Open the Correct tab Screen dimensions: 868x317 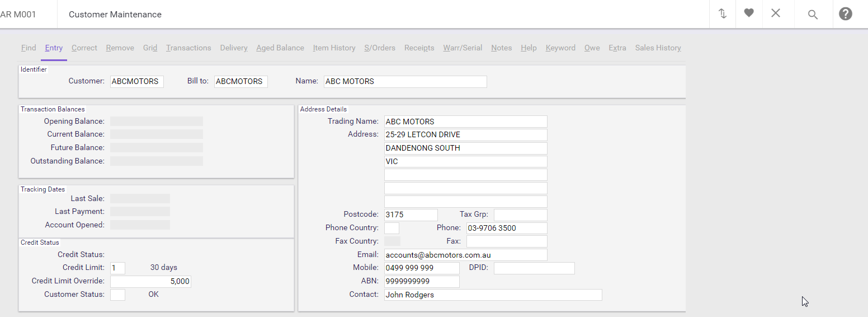[x=84, y=48]
